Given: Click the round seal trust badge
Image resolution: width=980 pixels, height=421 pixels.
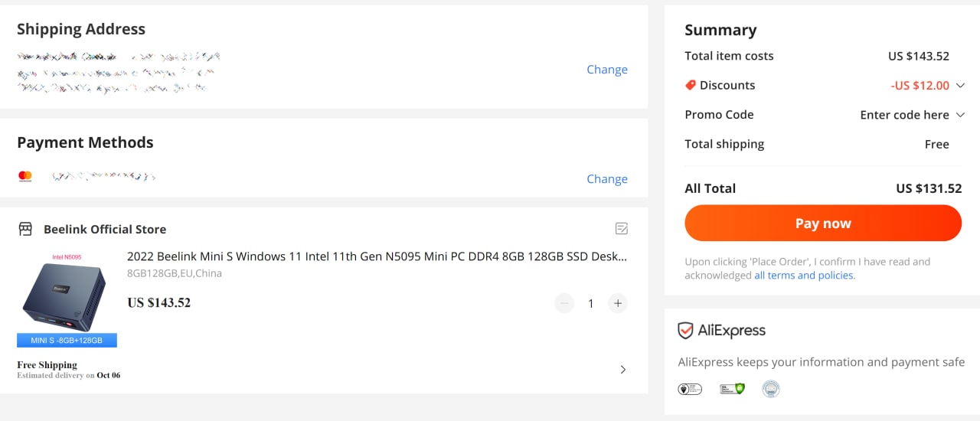Looking at the screenshot, I should click(770, 389).
